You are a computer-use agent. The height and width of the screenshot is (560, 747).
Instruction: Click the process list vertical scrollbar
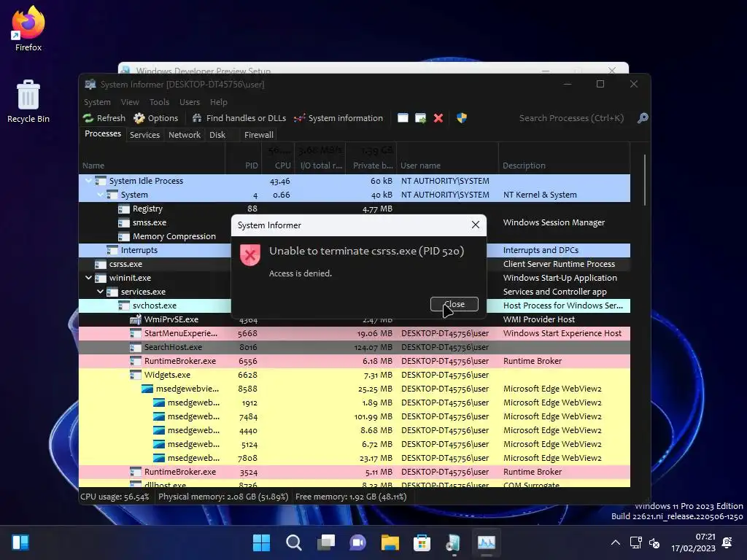(645, 180)
